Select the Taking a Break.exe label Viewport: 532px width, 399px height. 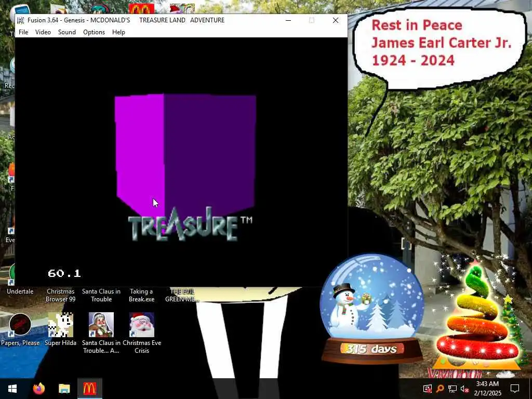[x=142, y=295]
